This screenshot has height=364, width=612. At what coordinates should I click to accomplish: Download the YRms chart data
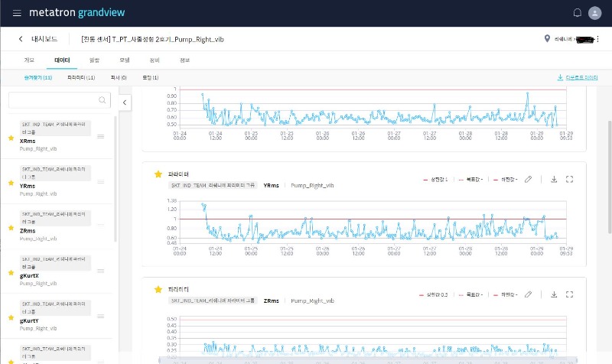point(554,180)
